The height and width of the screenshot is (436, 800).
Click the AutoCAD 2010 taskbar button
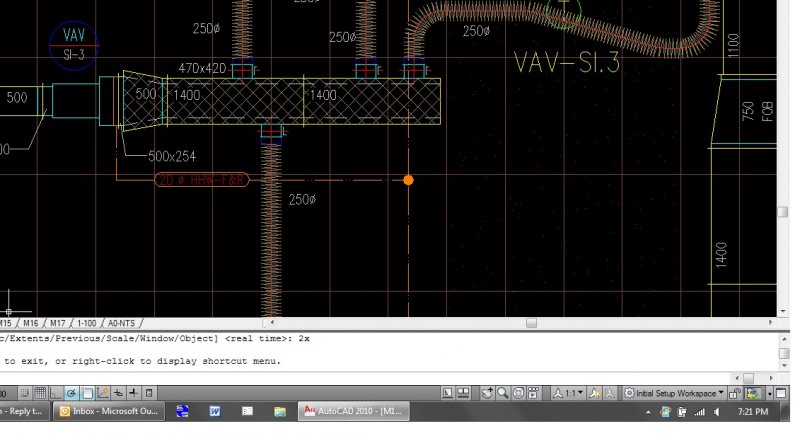point(353,411)
